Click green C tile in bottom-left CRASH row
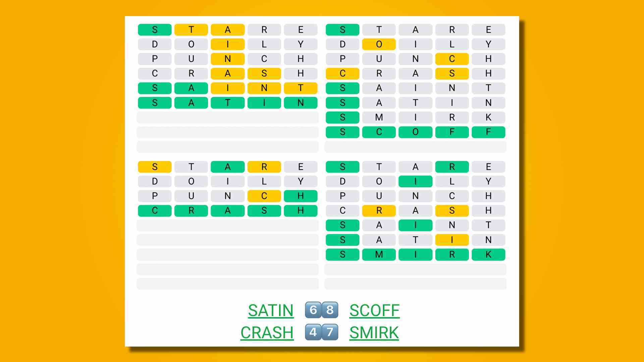The width and height of the screenshot is (644, 362). point(156,211)
